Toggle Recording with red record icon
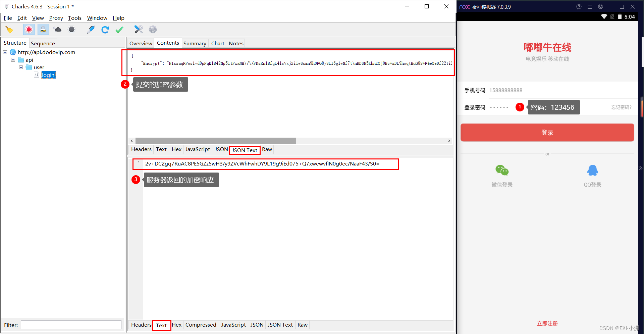Screen dimensions: 644x334 [29, 30]
